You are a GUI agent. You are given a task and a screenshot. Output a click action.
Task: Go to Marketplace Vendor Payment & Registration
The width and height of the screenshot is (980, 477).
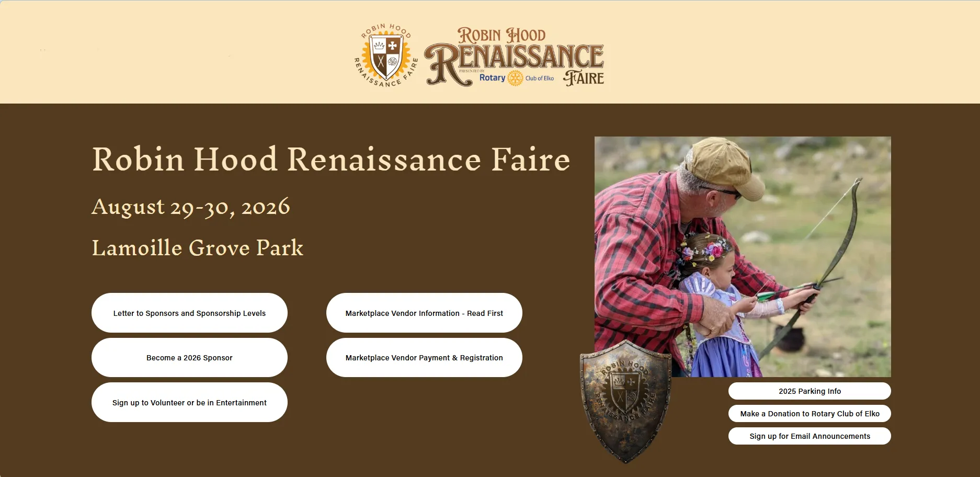[x=424, y=358]
